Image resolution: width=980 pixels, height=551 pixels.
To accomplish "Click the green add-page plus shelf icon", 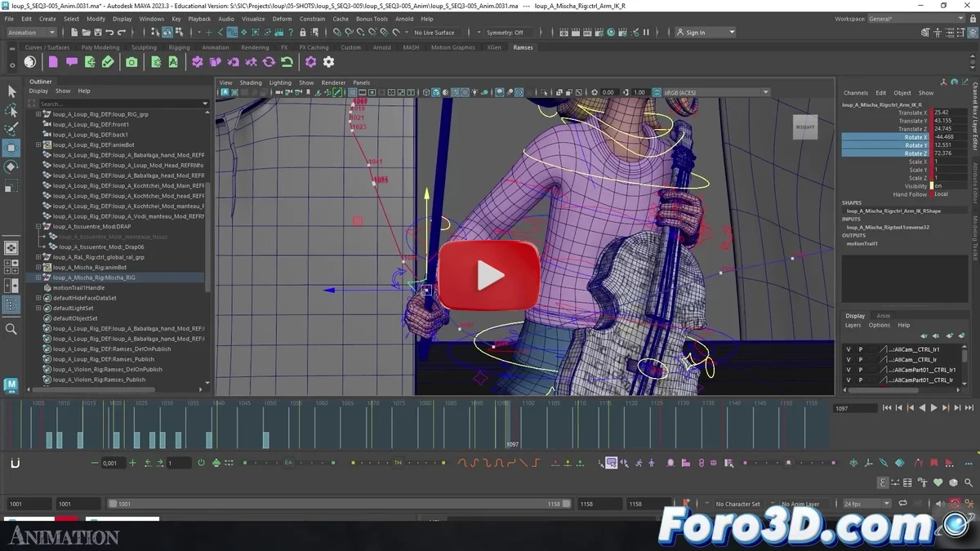I will tap(90, 62).
